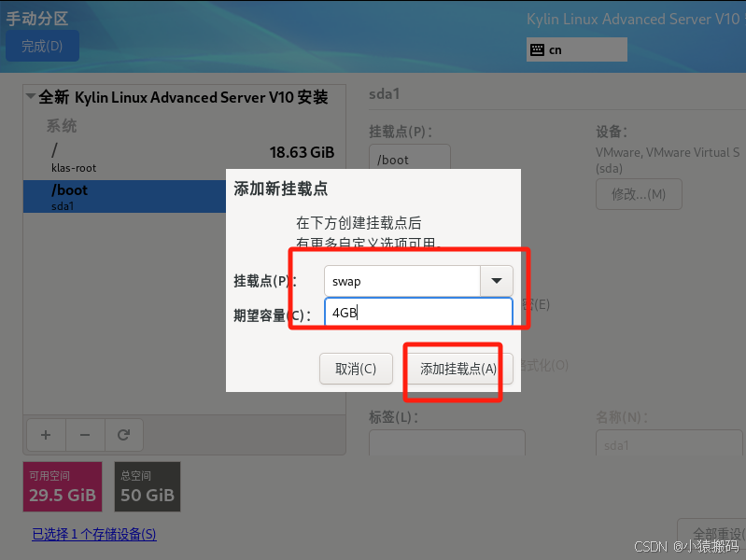Open the mount point dropdown arrow in dialog

click(x=496, y=281)
